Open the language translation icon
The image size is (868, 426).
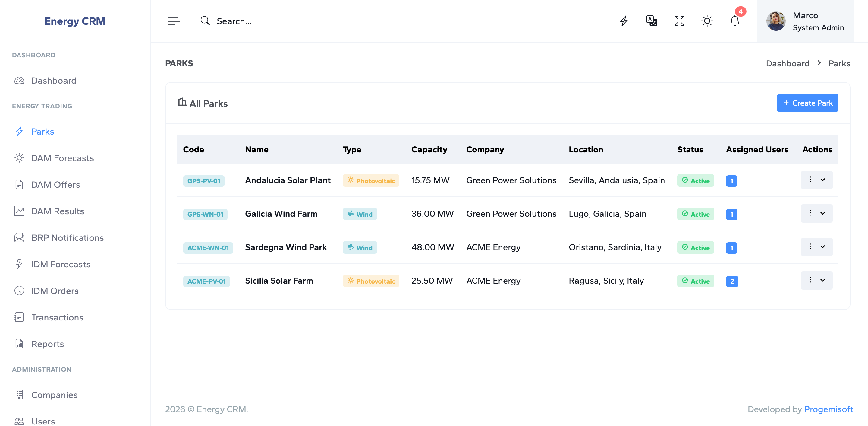(651, 21)
